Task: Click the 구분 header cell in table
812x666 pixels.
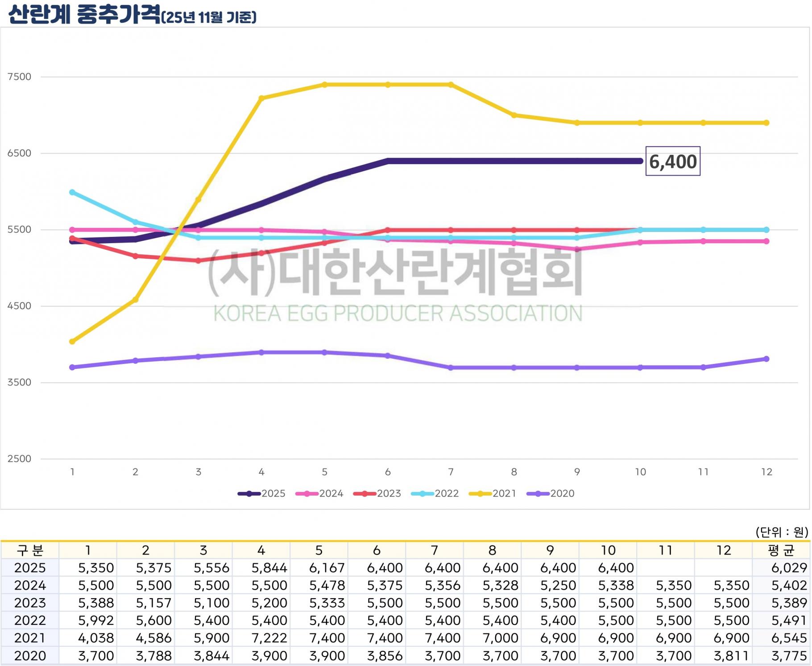Action: (x=30, y=550)
